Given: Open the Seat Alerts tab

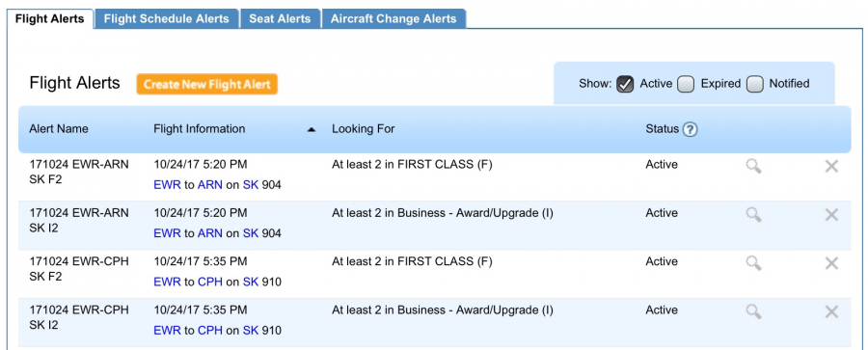Looking at the screenshot, I should point(280,19).
